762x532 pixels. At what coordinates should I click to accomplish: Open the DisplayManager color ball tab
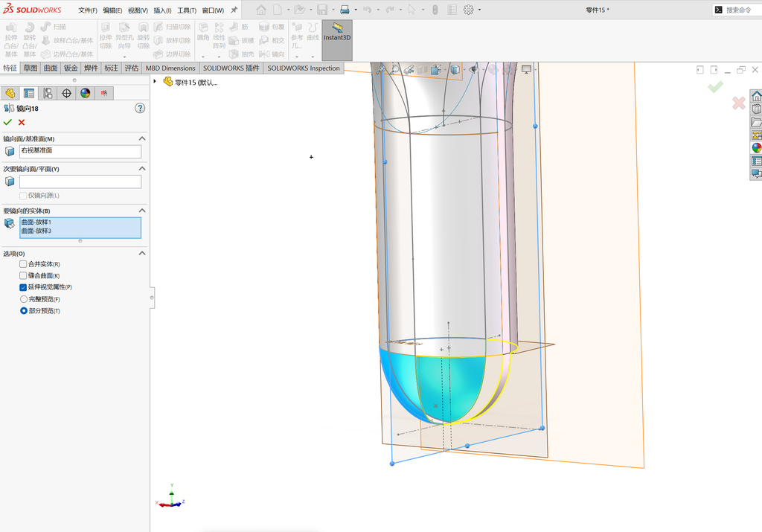(x=86, y=93)
